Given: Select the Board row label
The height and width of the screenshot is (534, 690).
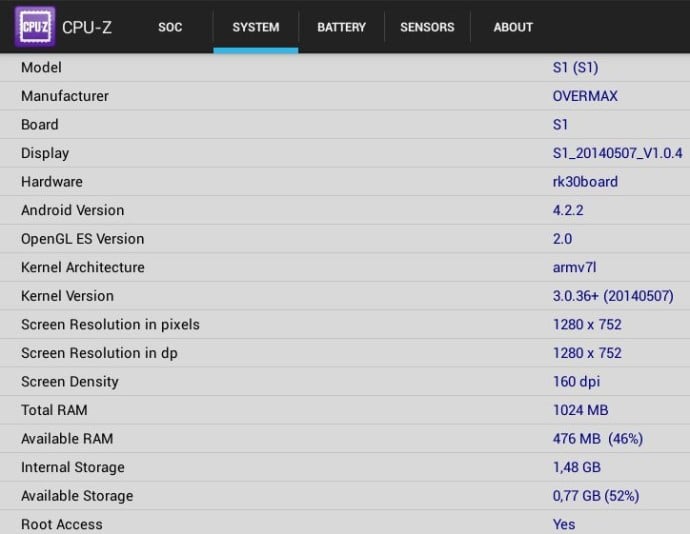Looking at the screenshot, I should 40,125.
